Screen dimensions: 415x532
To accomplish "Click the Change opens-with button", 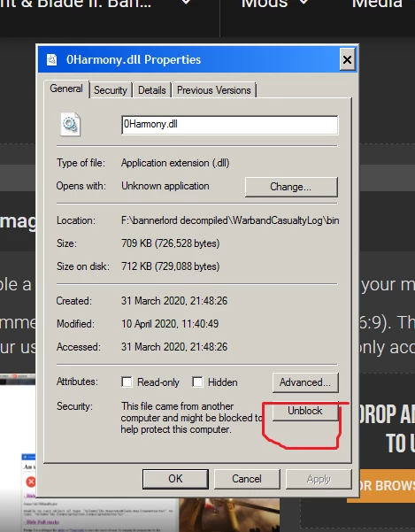I will tap(291, 187).
